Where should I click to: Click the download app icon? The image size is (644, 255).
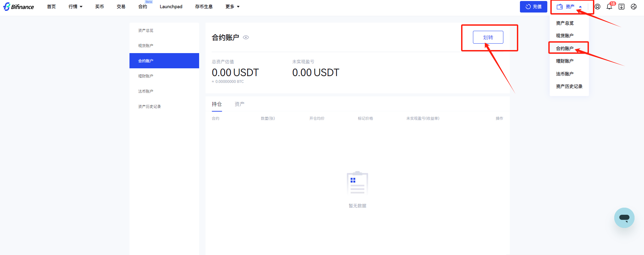click(621, 7)
